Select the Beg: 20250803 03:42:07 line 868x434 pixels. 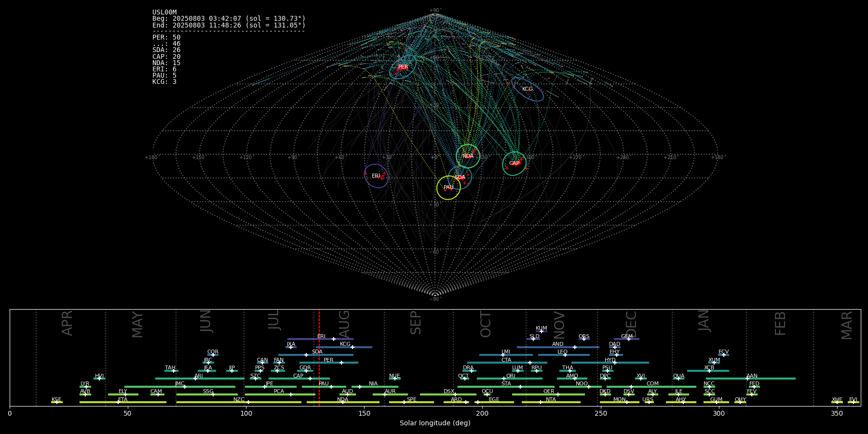[229, 19]
